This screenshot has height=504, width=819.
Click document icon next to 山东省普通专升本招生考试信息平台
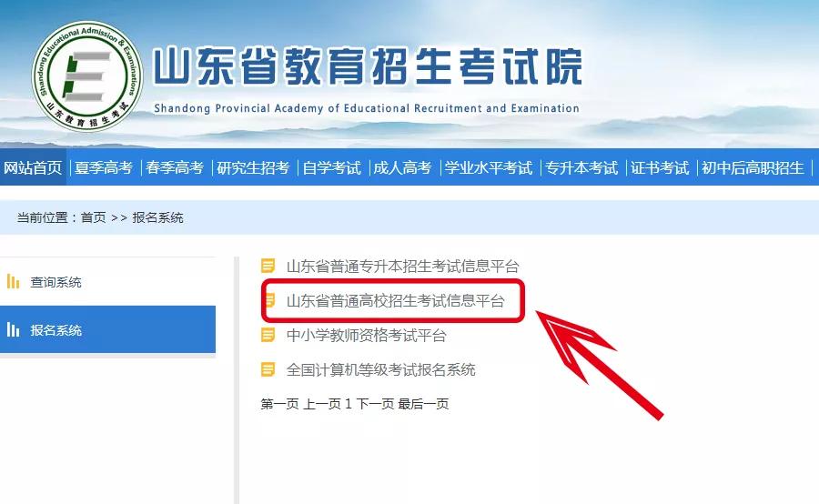(x=268, y=266)
